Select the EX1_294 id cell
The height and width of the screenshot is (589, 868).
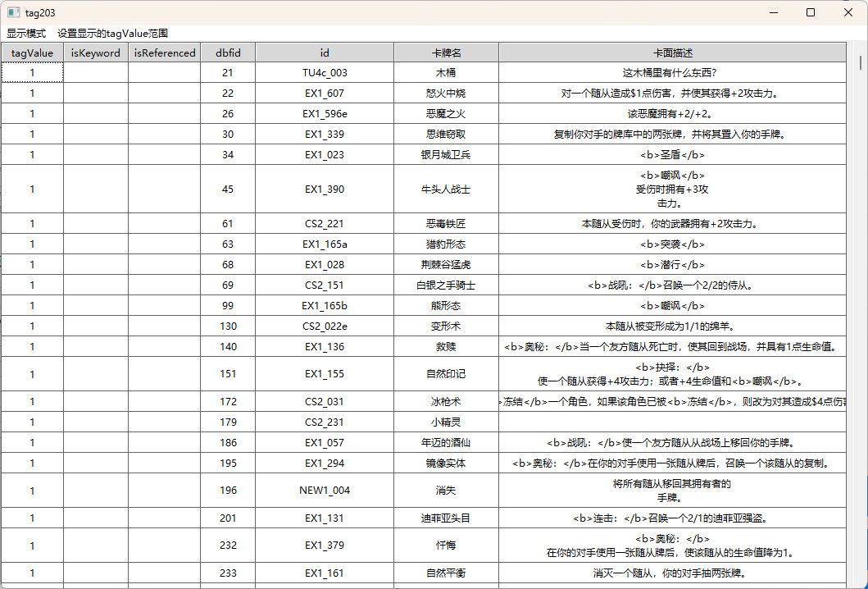pyautogui.click(x=325, y=463)
